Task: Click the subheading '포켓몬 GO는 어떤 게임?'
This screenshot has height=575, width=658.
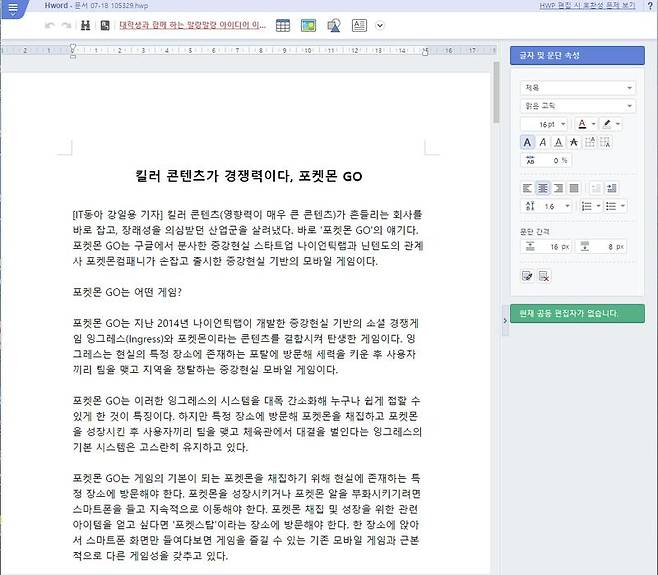Action: tap(127, 292)
